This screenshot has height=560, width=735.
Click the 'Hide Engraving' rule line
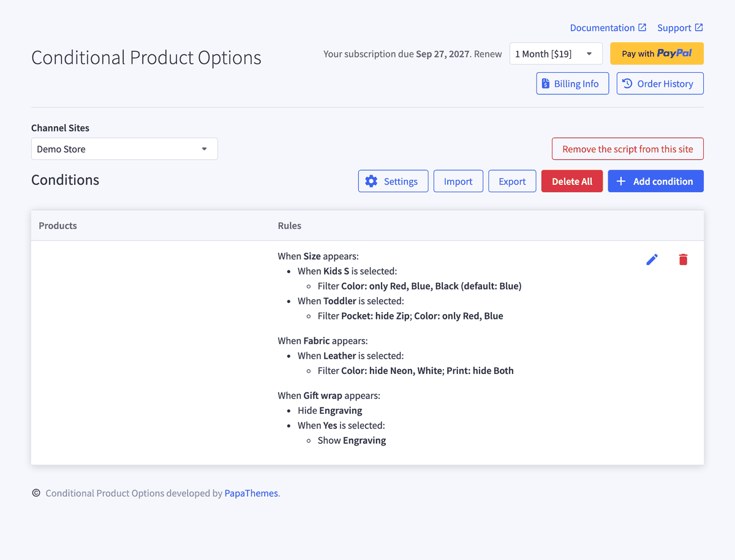[330, 411]
